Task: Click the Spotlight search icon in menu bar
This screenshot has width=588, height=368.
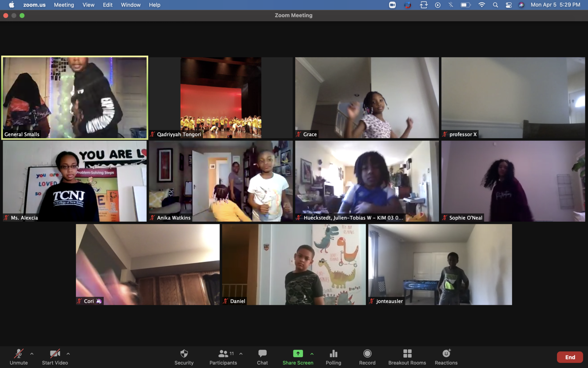Action: point(495,5)
